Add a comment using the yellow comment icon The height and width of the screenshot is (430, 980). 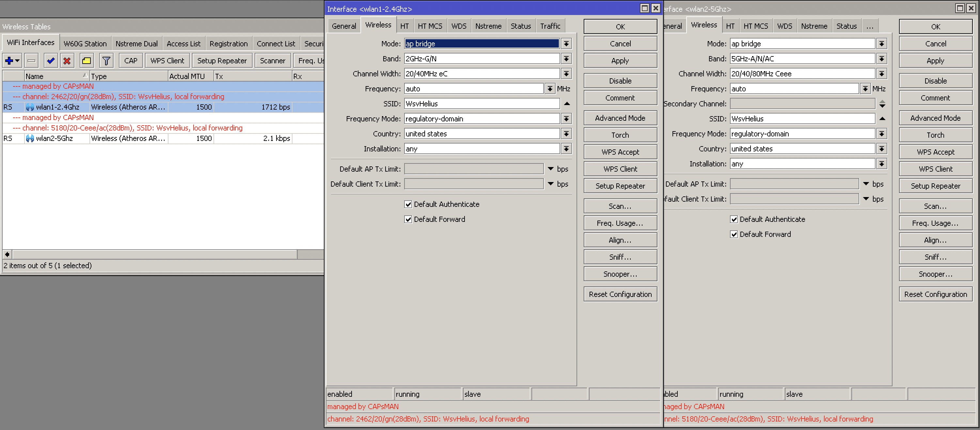pos(87,60)
